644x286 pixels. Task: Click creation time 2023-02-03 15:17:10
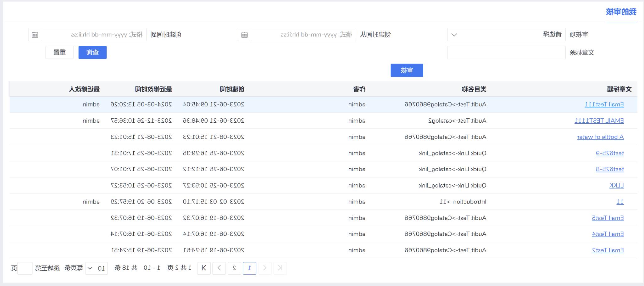tap(214, 202)
